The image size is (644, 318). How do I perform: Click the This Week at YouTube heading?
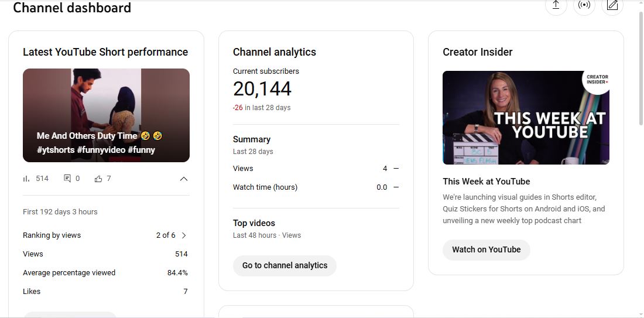coord(487,182)
